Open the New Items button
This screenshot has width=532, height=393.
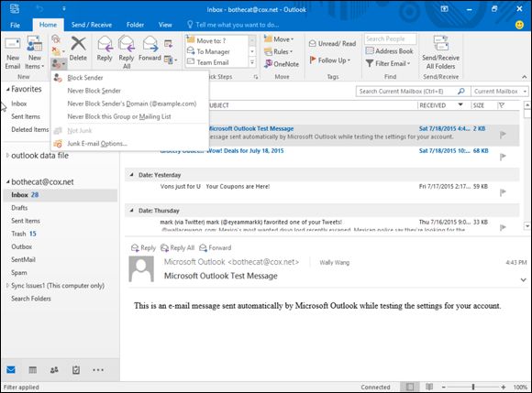point(35,53)
